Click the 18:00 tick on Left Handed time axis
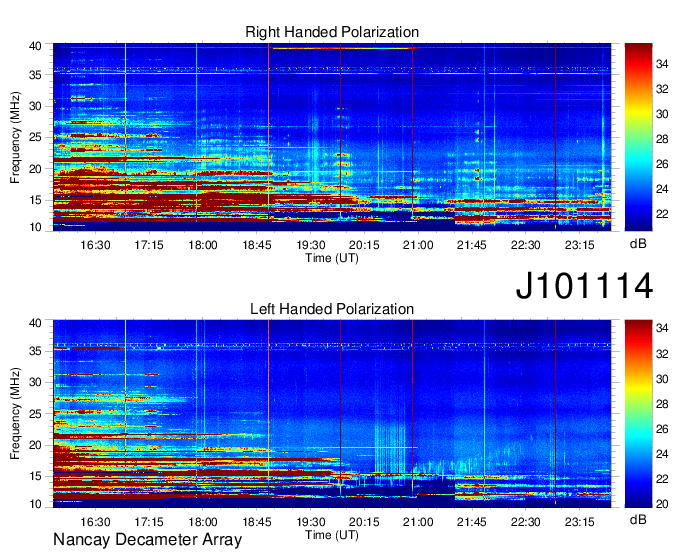 pyautogui.click(x=203, y=522)
